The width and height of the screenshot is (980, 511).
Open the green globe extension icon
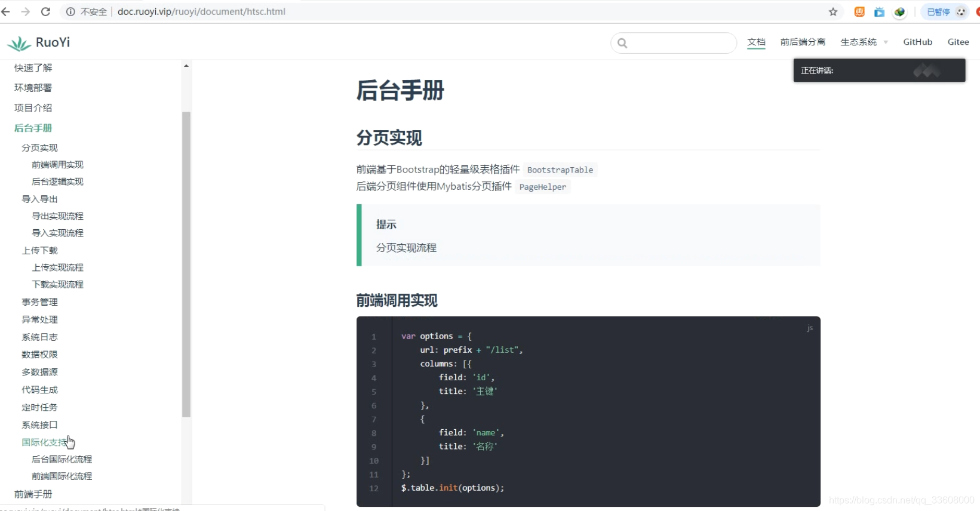tap(899, 12)
